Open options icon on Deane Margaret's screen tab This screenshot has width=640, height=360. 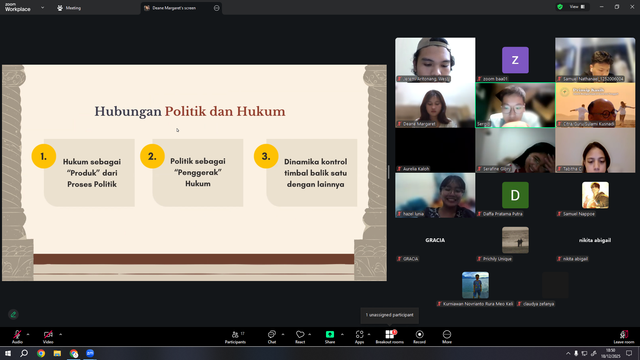coord(216,8)
